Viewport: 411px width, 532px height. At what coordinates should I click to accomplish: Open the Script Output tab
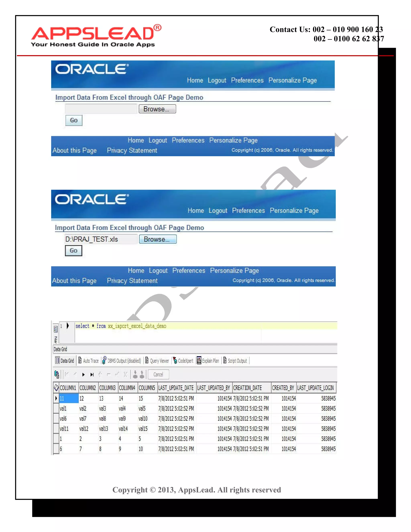click(x=235, y=361)
